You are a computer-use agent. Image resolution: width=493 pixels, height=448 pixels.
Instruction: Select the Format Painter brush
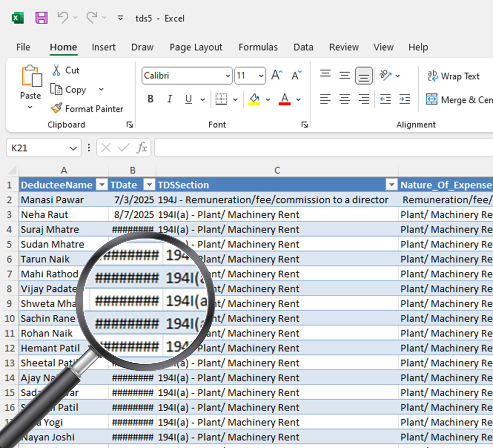tap(56, 109)
